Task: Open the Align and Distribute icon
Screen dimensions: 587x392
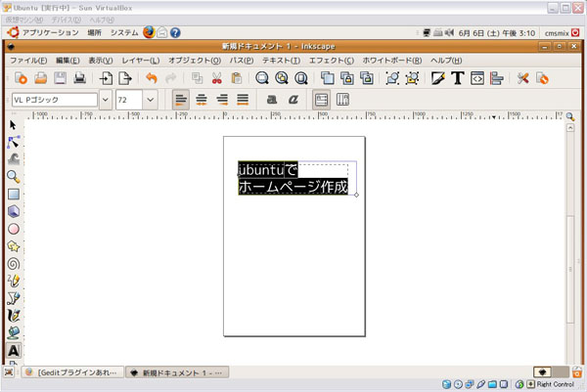Action: pos(496,78)
